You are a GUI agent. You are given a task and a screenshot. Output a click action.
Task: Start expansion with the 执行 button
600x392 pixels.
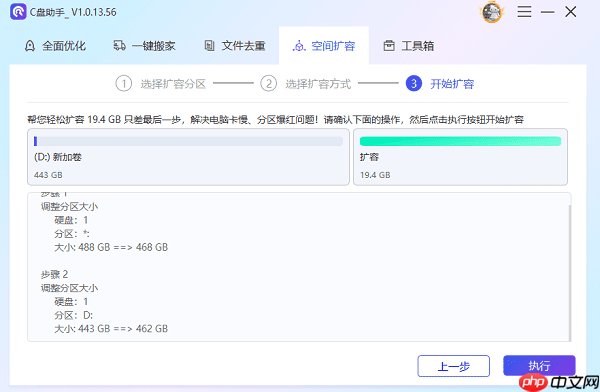[x=539, y=366]
